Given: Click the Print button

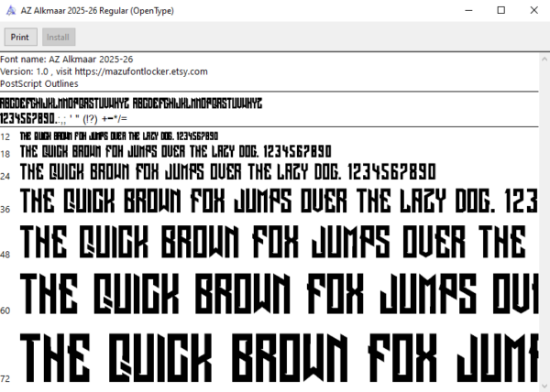Looking at the screenshot, I should click(21, 38).
